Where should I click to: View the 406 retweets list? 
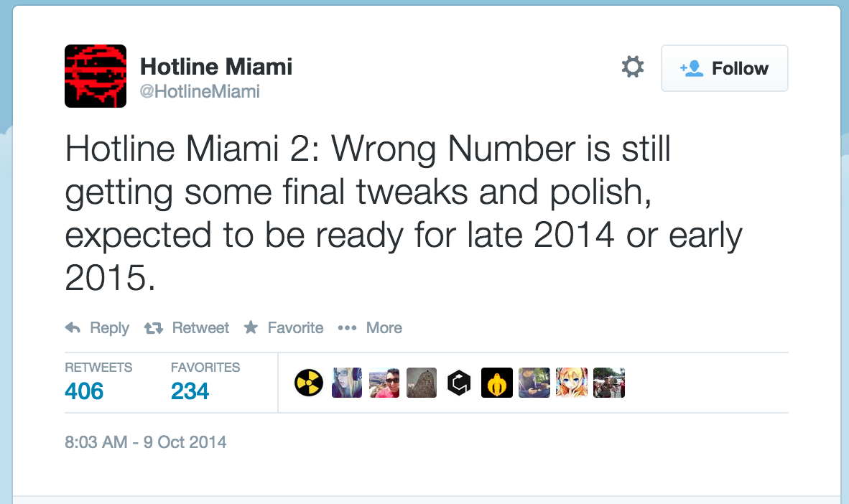pos(84,391)
